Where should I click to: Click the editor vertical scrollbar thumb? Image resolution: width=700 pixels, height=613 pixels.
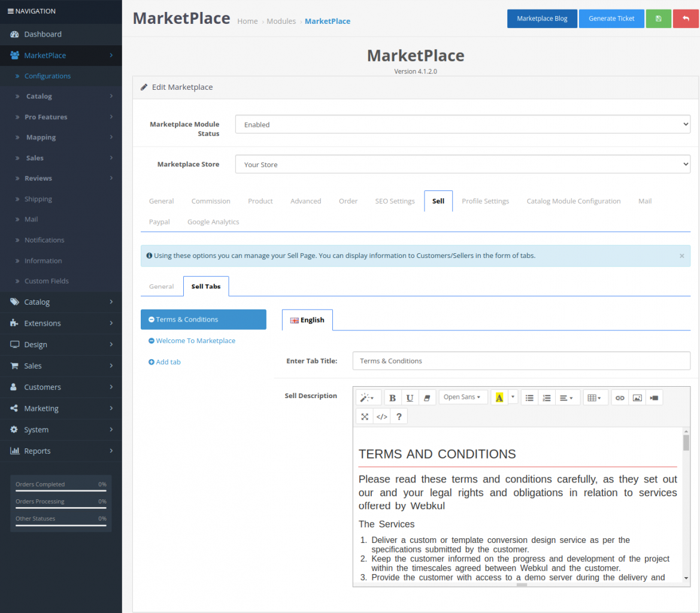pyautogui.click(x=686, y=442)
